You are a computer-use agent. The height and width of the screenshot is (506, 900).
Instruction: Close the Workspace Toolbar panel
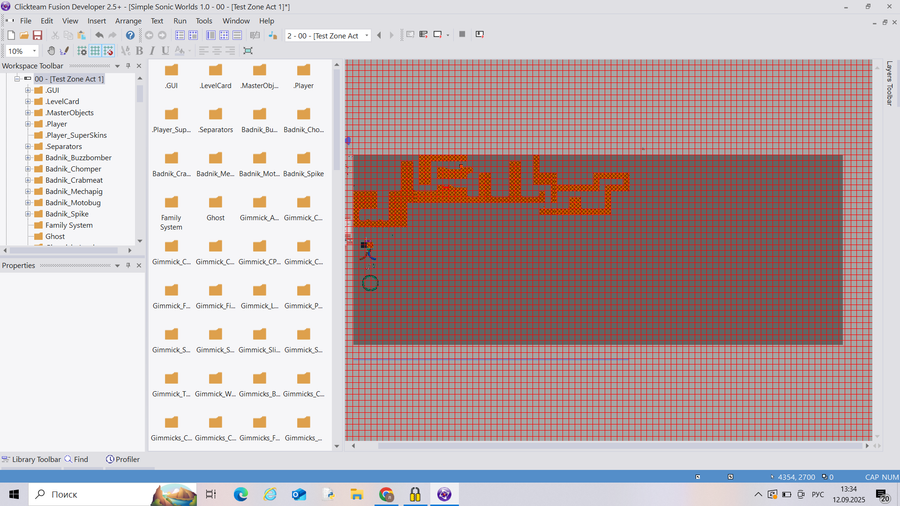pos(139,66)
